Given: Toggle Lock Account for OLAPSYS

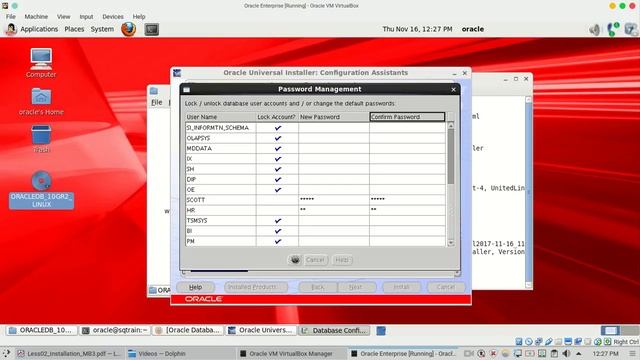Looking at the screenshot, I should 278,138.
